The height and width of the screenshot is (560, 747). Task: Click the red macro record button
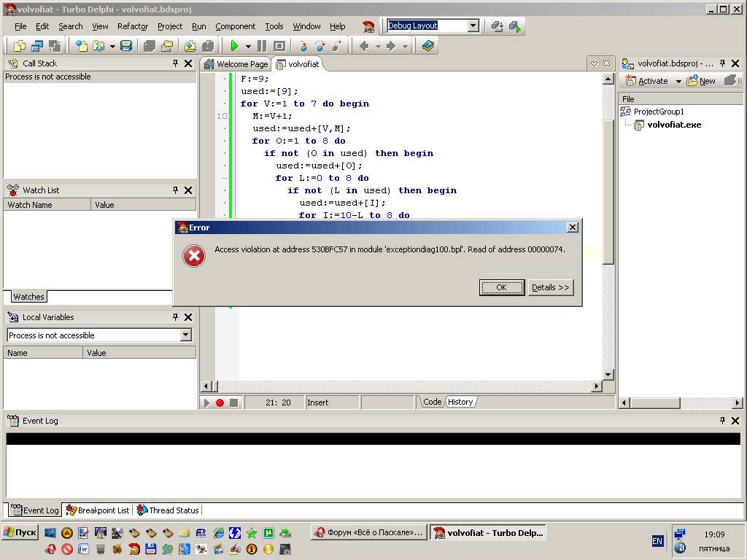(220, 402)
